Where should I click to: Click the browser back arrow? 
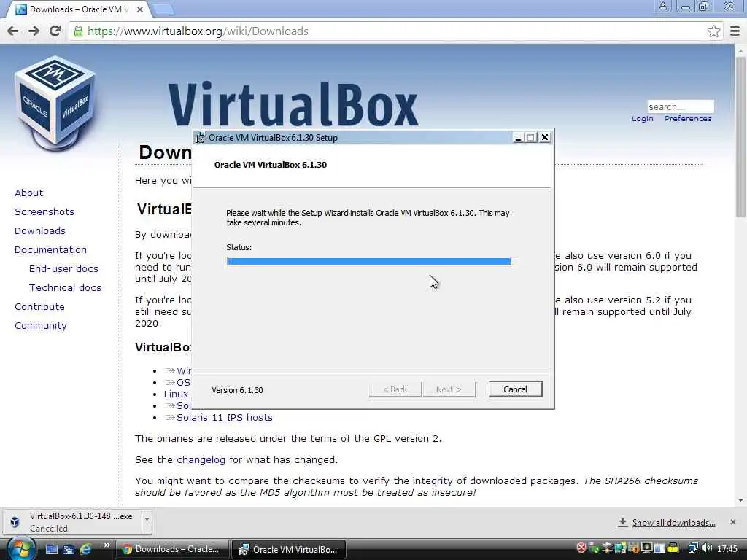click(13, 31)
